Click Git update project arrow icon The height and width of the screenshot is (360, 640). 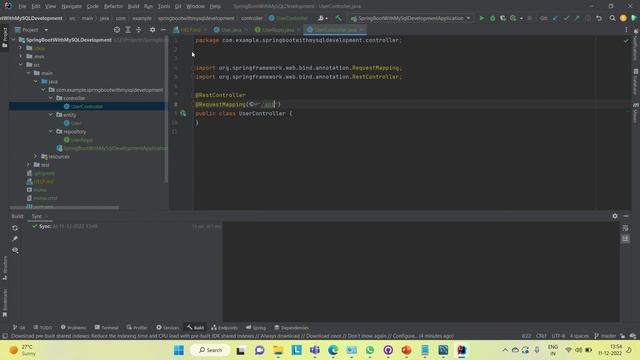(556, 18)
